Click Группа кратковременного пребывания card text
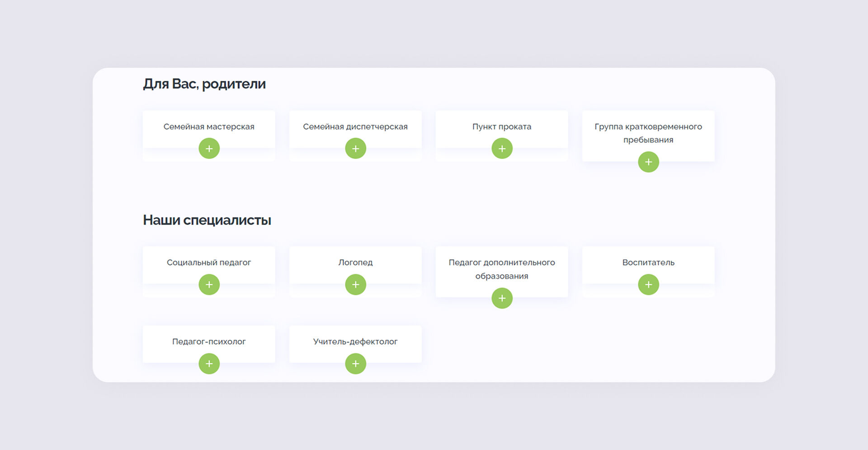The image size is (868, 450). 648,133
